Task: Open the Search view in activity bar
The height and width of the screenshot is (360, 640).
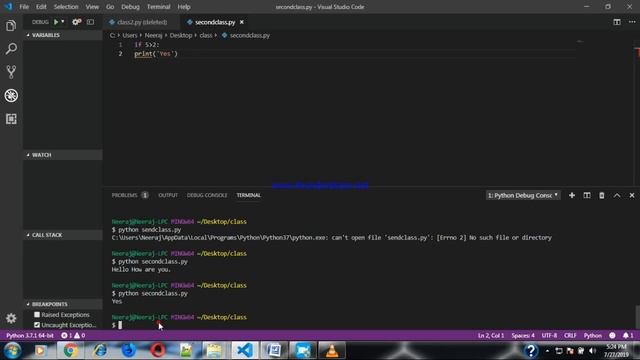Action: [x=11, y=49]
